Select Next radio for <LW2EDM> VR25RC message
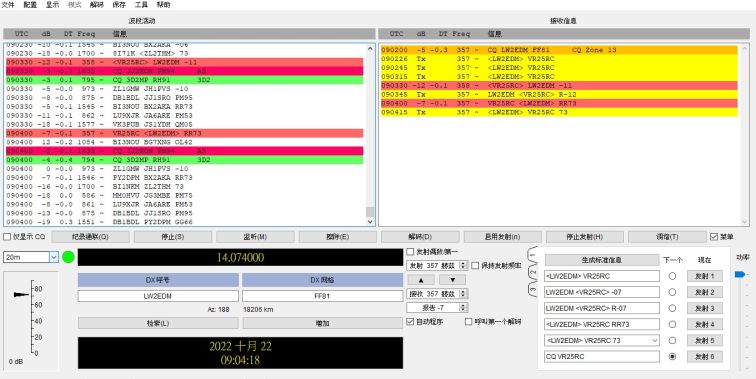The height and width of the screenshot is (379, 756). point(672,276)
